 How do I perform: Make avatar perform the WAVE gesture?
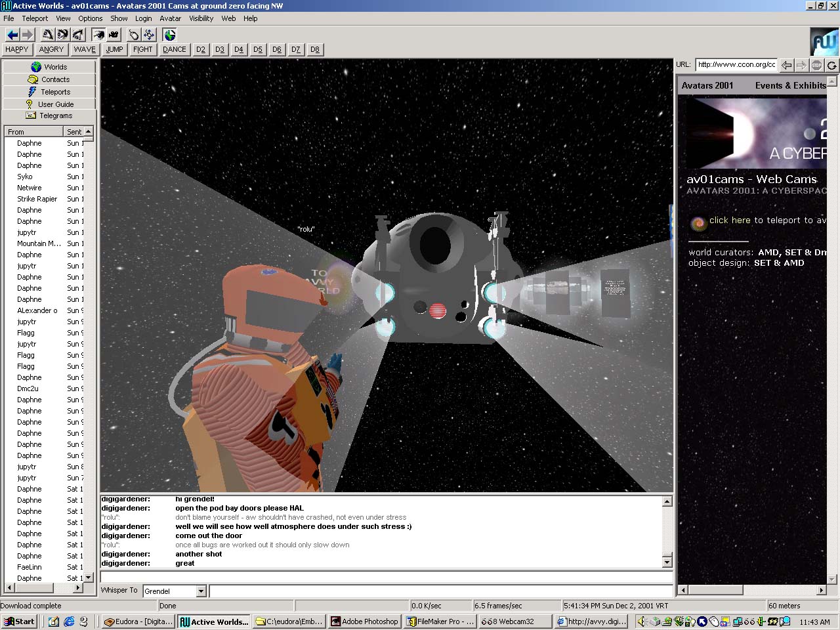(85, 49)
